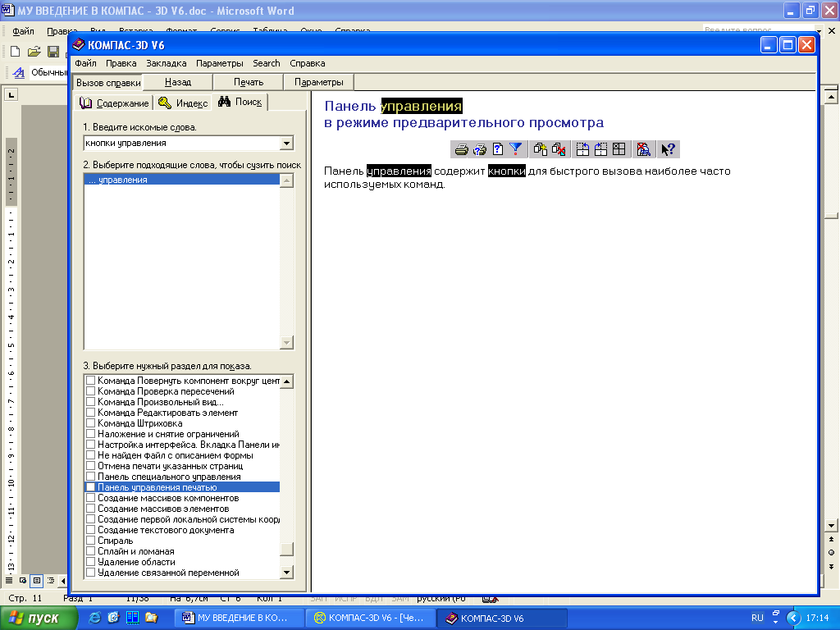Click the arrow with question mark help icon
The width and height of the screenshot is (840, 630).
[668, 149]
